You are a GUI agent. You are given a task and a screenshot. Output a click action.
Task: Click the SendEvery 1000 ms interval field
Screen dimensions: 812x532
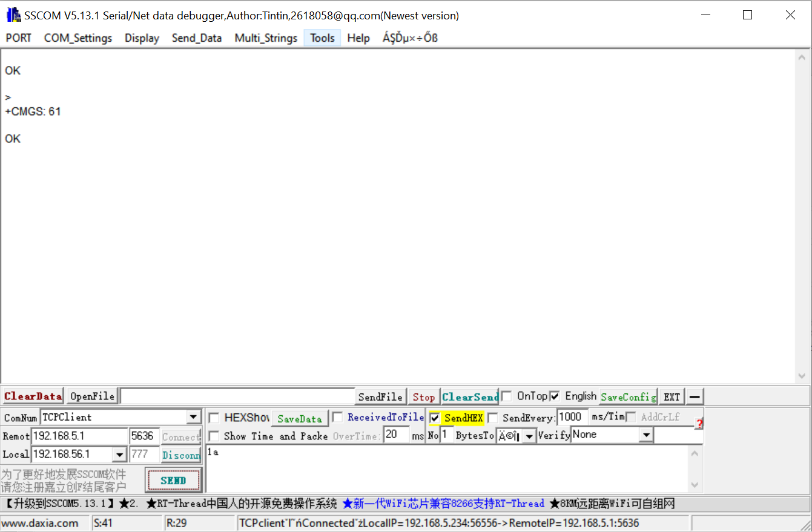point(573,417)
